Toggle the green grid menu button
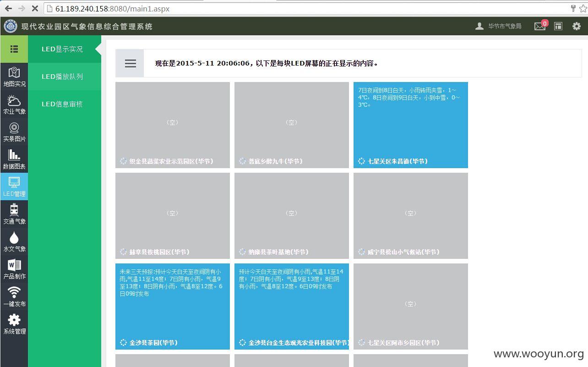 tap(14, 49)
